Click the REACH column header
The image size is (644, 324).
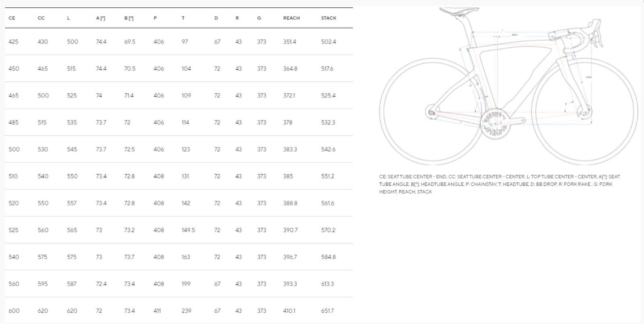[291, 18]
